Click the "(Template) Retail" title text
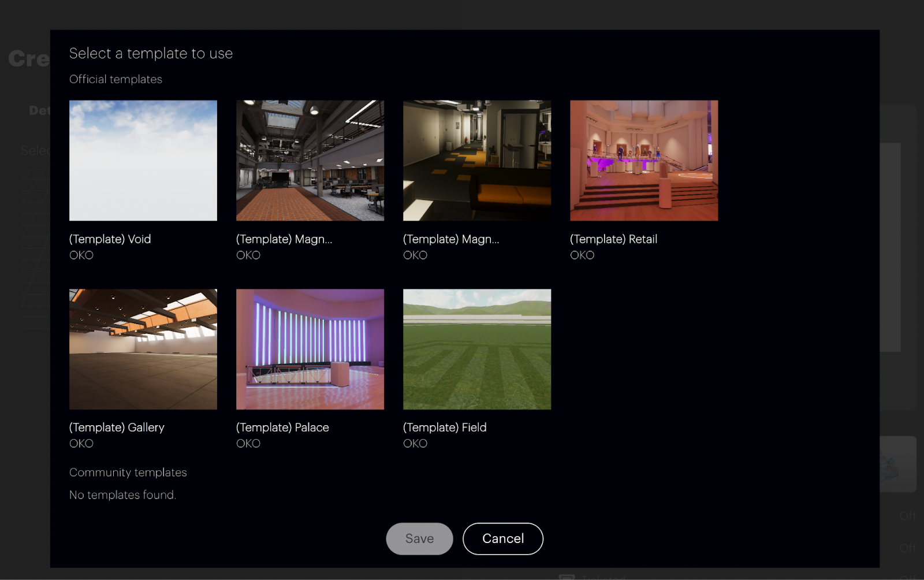The height and width of the screenshot is (580, 924). click(613, 239)
